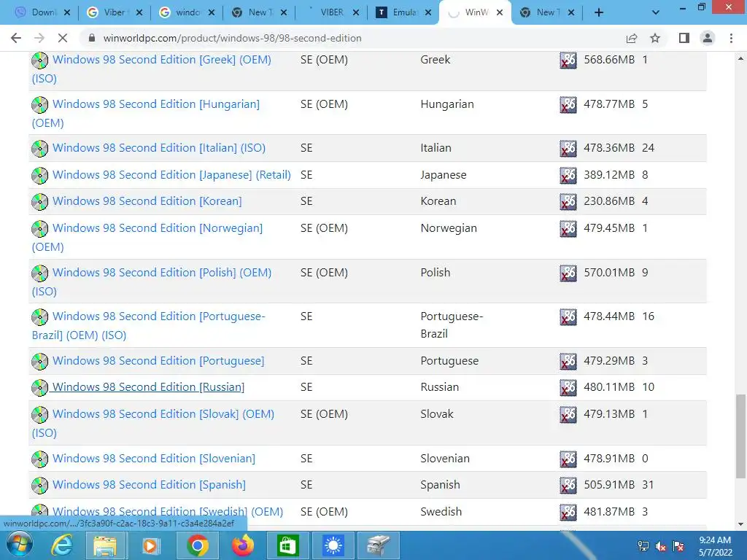Open a new browser tab
This screenshot has height=560, width=747.
[x=599, y=12]
